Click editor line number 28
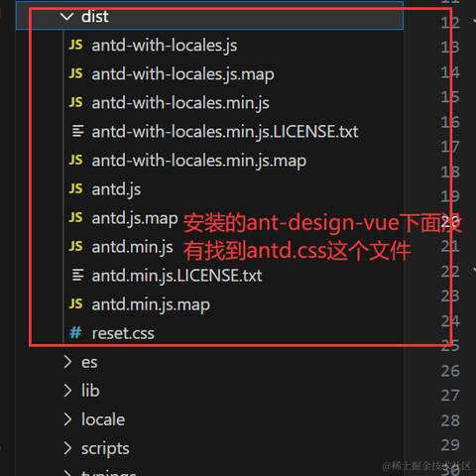 (x=450, y=420)
